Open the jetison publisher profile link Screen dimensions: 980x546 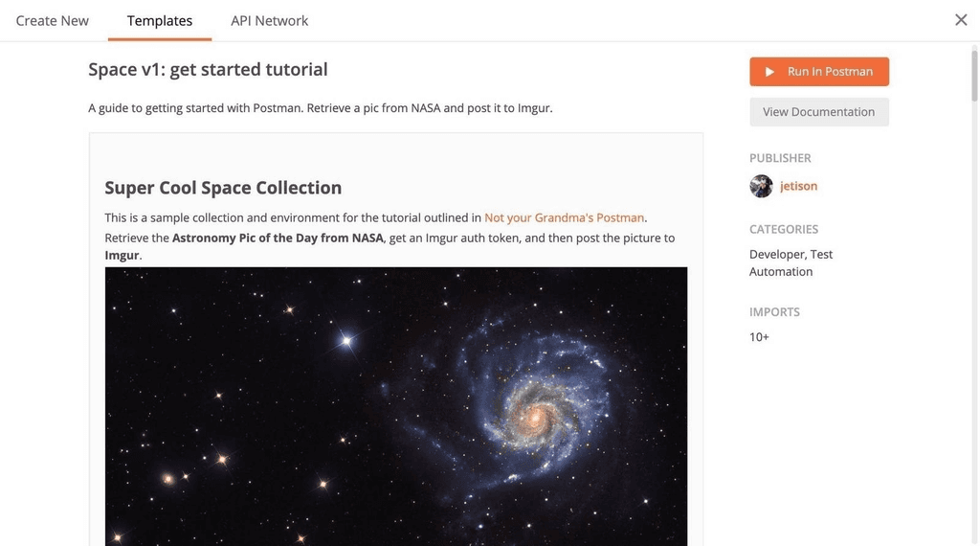[x=798, y=186]
